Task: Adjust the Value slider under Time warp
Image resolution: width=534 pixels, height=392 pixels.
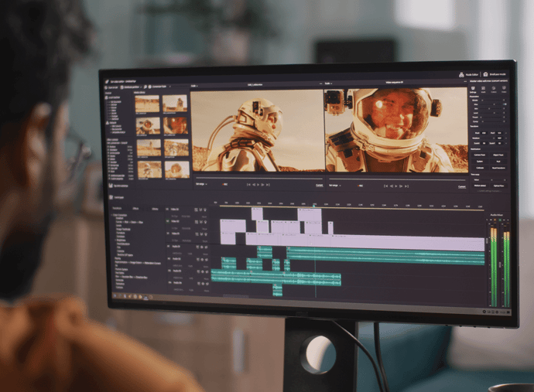Action: click(x=492, y=179)
